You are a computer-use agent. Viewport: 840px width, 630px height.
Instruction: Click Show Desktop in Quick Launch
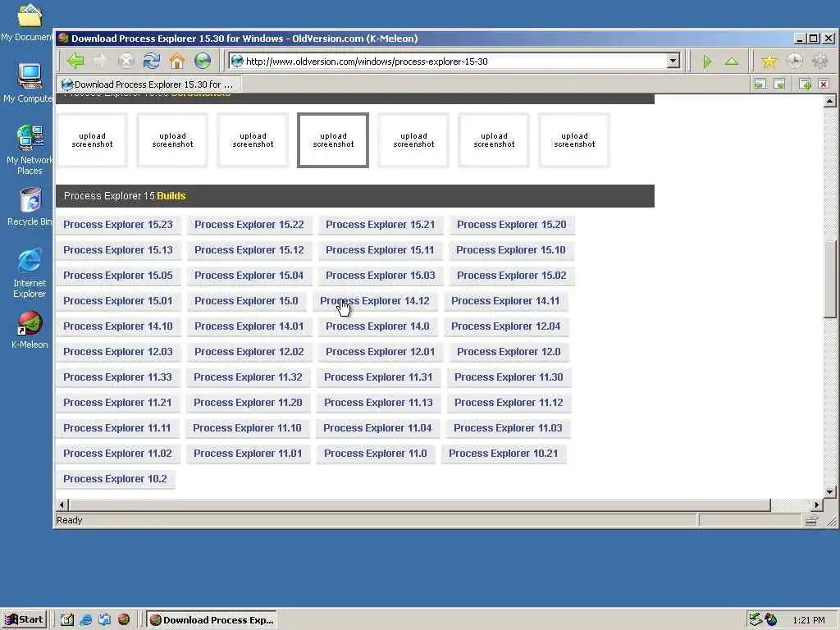click(67, 620)
